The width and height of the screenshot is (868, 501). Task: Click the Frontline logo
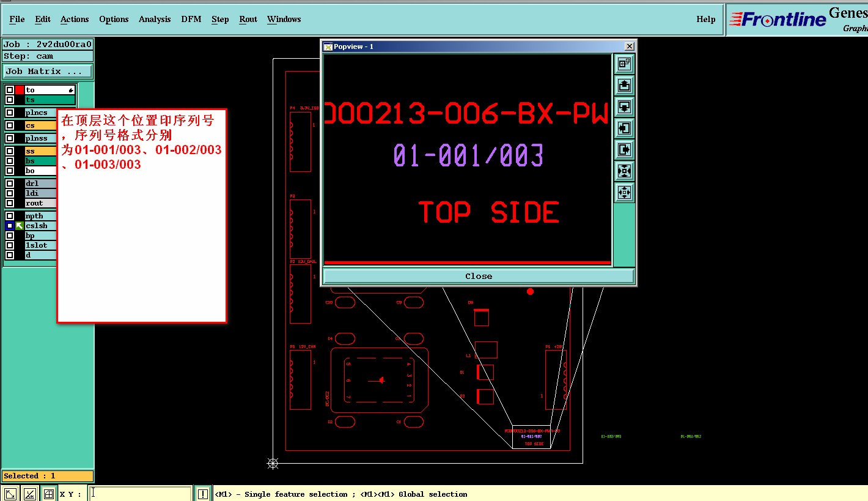click(778, 20)
